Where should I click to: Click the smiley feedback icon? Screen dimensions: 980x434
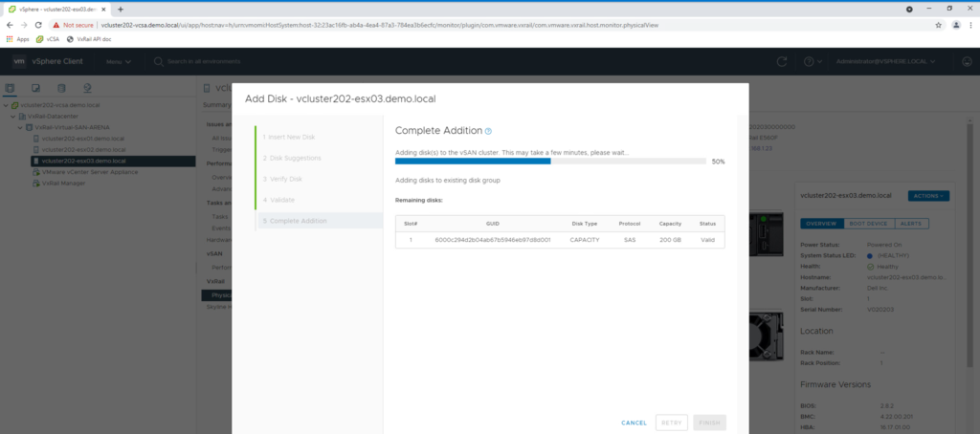point(967,61)
